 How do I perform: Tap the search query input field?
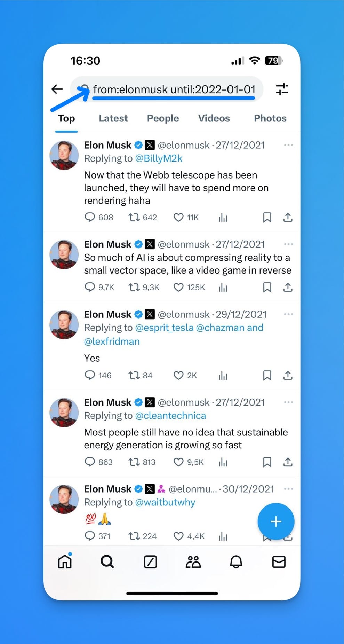click(174, 89)
